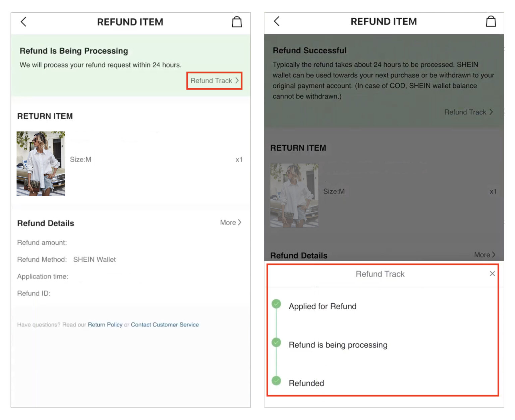Tap the shopping bag icon on left screen

[237, 21]
